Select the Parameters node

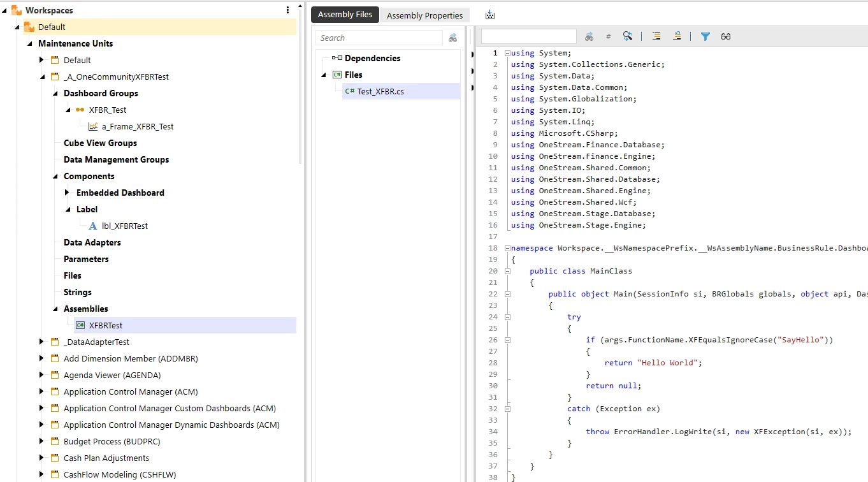[86, 259]
